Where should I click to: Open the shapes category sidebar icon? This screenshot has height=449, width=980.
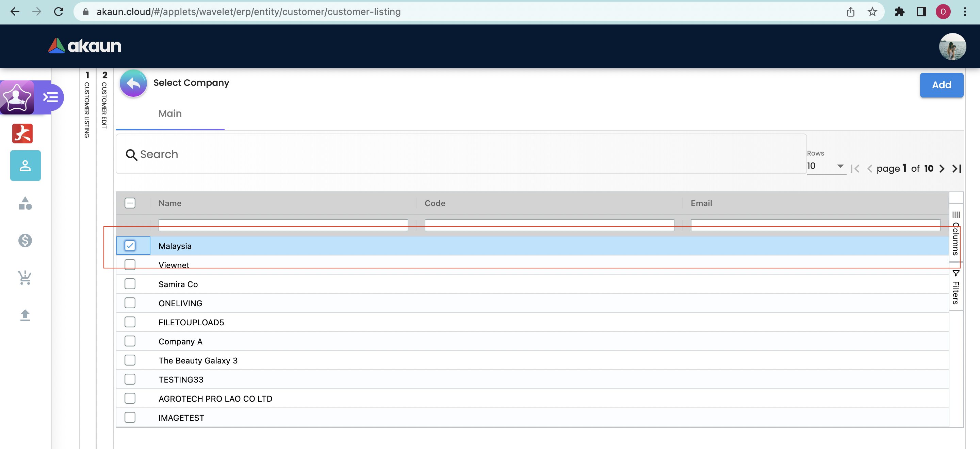pos(25,203)
